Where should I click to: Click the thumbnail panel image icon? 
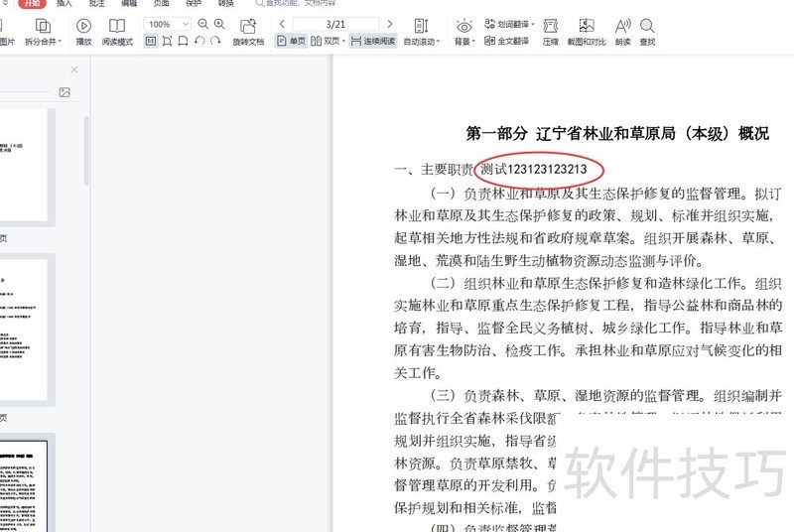[x=65, y=92]
